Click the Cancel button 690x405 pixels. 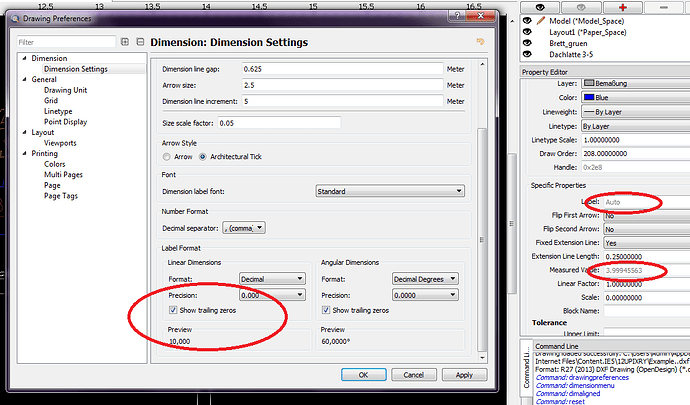(x=413, y=375)
